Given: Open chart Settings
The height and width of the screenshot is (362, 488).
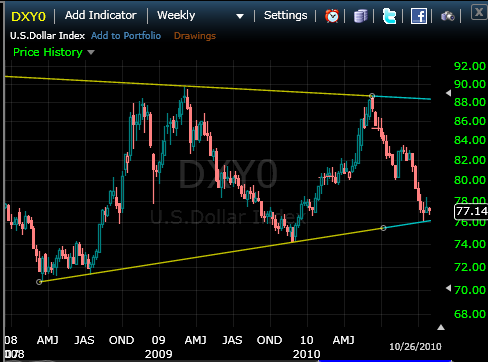Looking at the screenshot, I should tap(285, 15).
